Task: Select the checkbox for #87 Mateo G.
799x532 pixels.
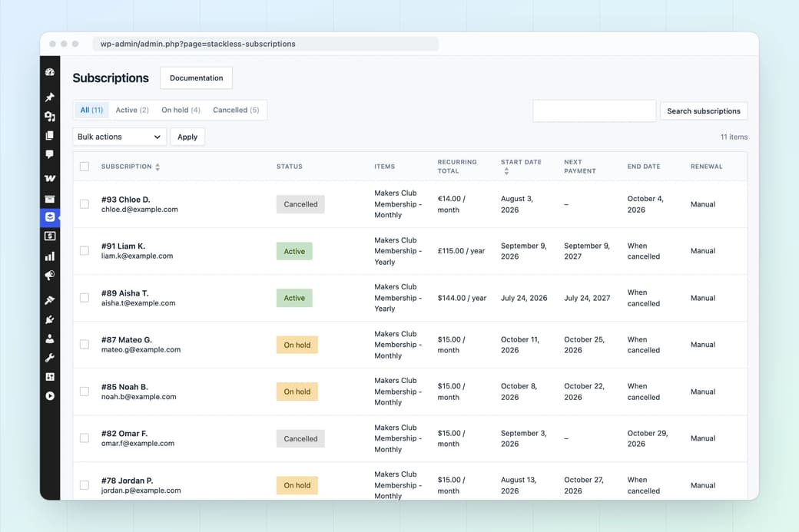Action: tap(85, 345)
